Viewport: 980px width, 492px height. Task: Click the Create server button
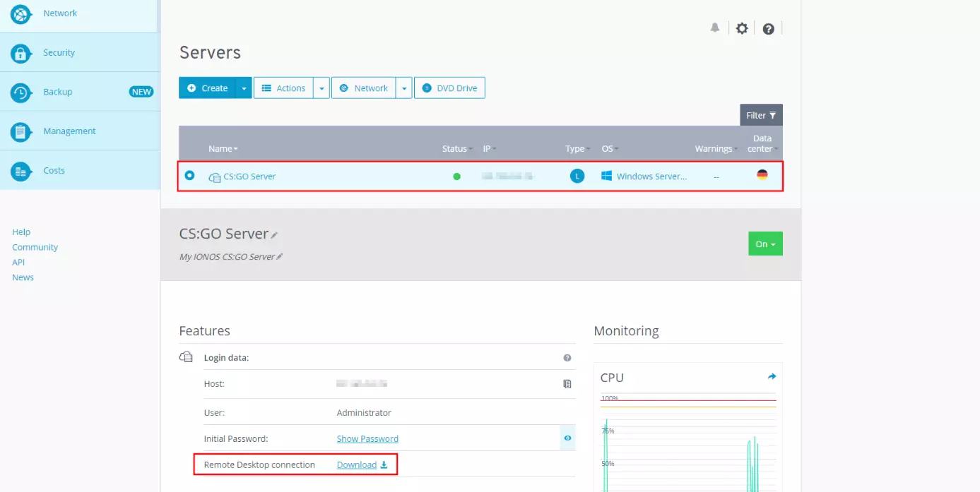207,88
